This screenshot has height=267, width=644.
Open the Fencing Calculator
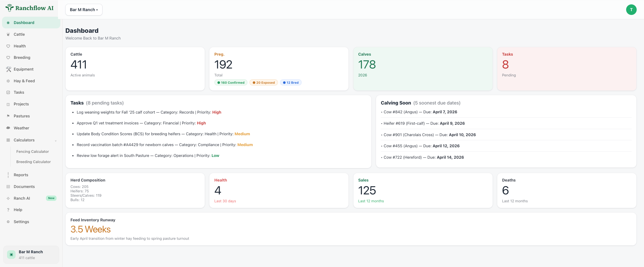tap(33, 151)
